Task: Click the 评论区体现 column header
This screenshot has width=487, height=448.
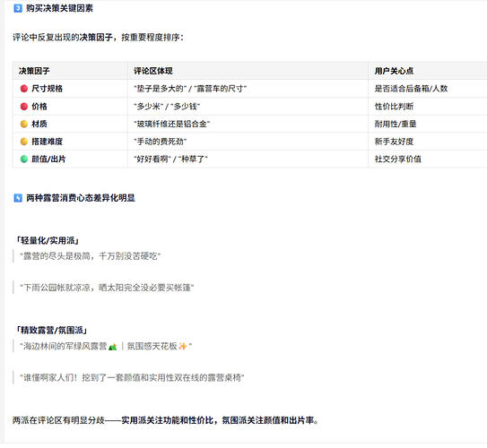Action: pos(248,71)
